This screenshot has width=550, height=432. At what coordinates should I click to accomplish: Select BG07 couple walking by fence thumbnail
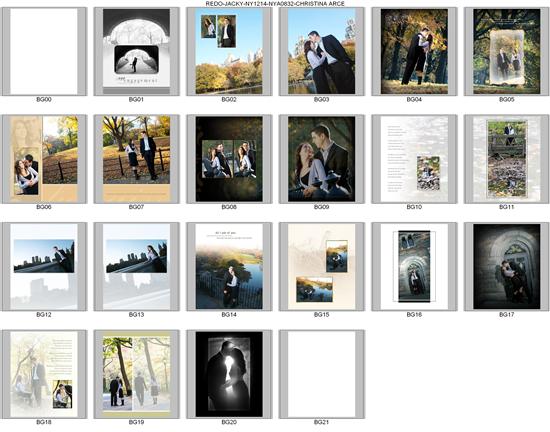click(x=136, y=159)
